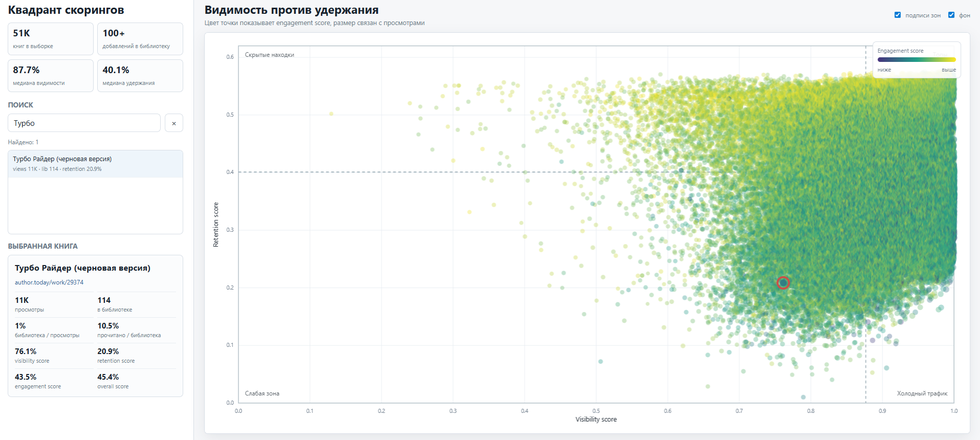
Task: Click the «Скрытые находки» zone label
Action: pos(270,55)
